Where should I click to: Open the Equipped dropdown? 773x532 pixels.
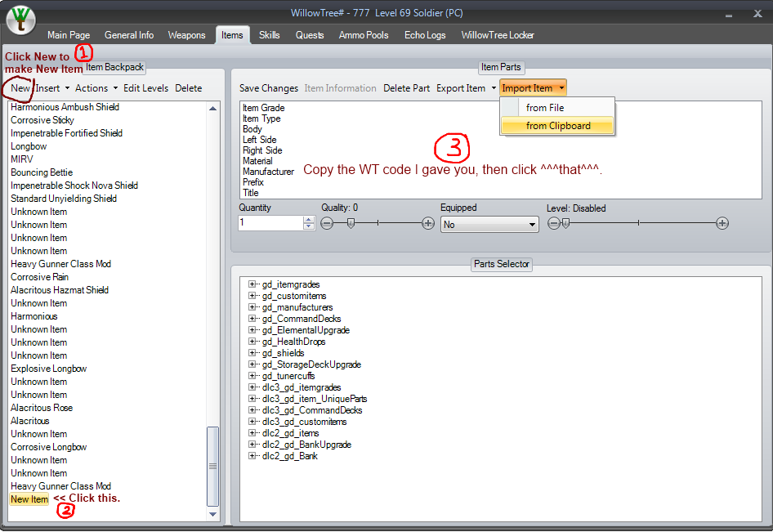(x=489, y=225)
